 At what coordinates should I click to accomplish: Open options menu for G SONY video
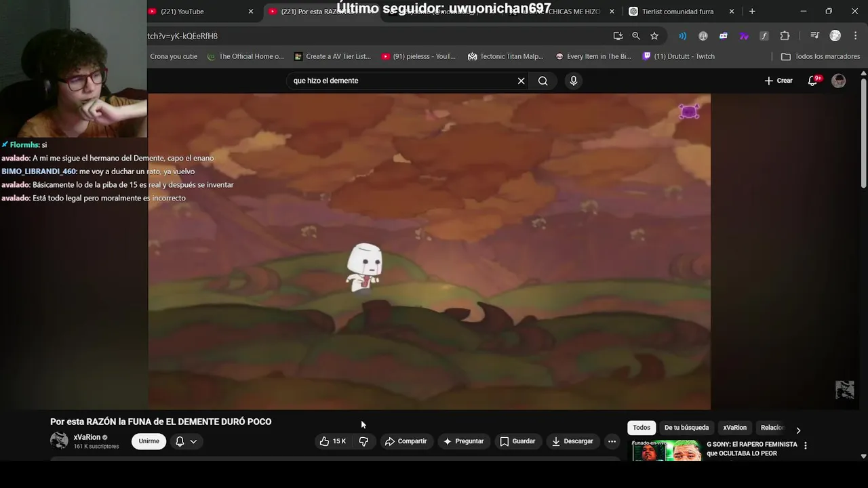tap(806, 445)
